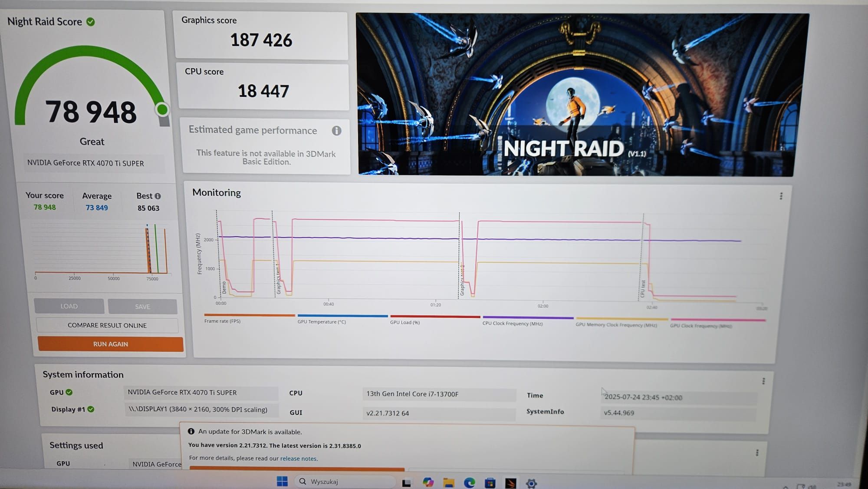
Task: Click the Great rating label
Action: pos(92,142)
